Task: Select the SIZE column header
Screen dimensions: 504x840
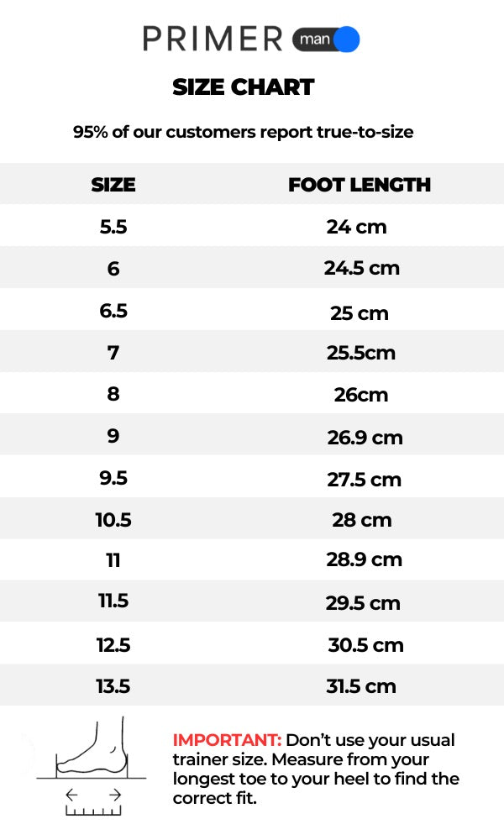Action: [113, 185]
